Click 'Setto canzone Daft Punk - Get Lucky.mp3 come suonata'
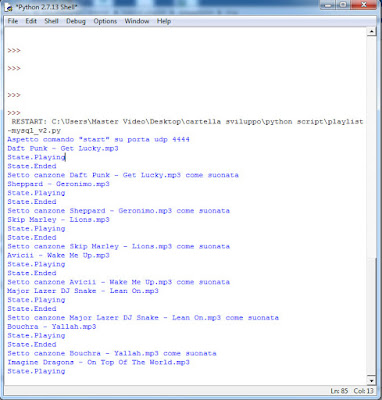The height and width of the screenshot is (400, 382). click(x=123, y=175)
